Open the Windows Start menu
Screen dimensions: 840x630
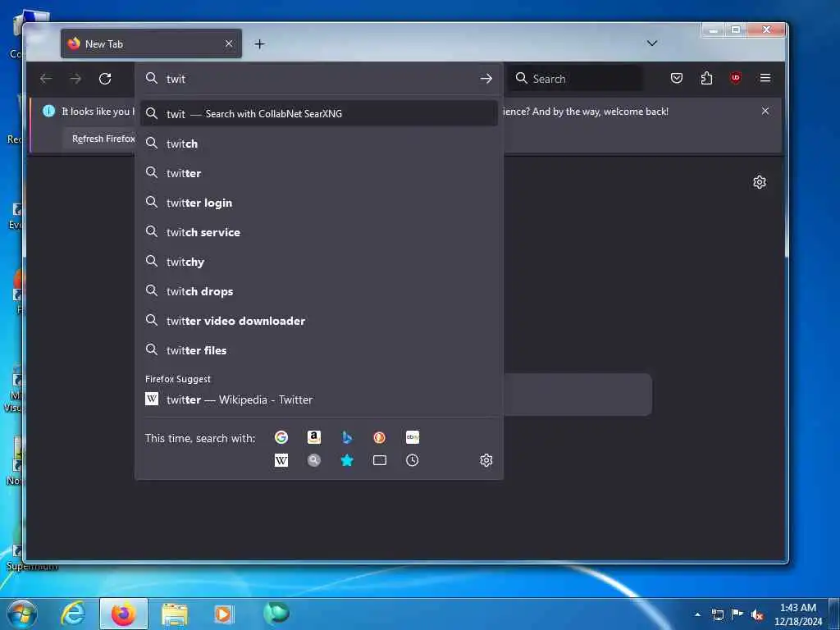21,614
